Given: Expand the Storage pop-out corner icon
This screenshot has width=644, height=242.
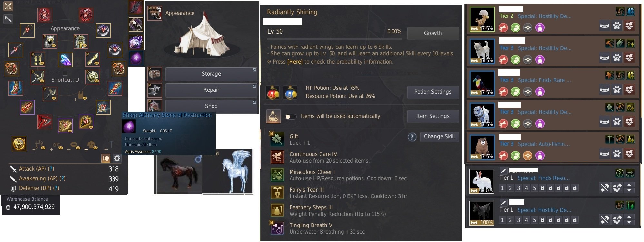Looking at the screenshot, I should pos(254,70).
